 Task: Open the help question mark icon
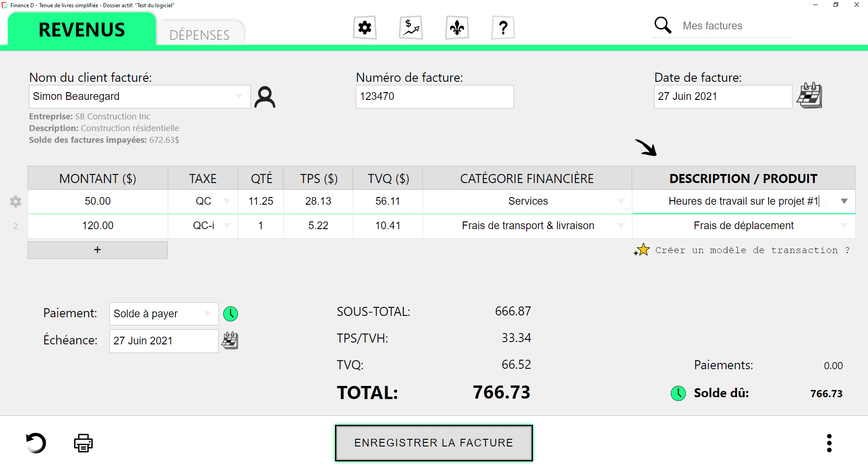(503, 28)
